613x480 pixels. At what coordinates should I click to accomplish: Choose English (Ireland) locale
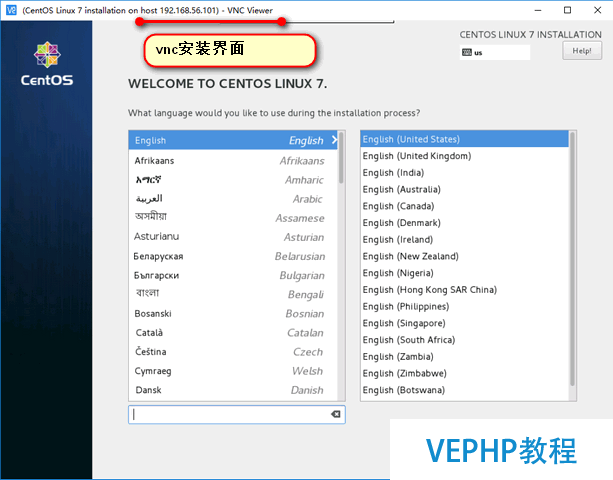pos(464,240)
